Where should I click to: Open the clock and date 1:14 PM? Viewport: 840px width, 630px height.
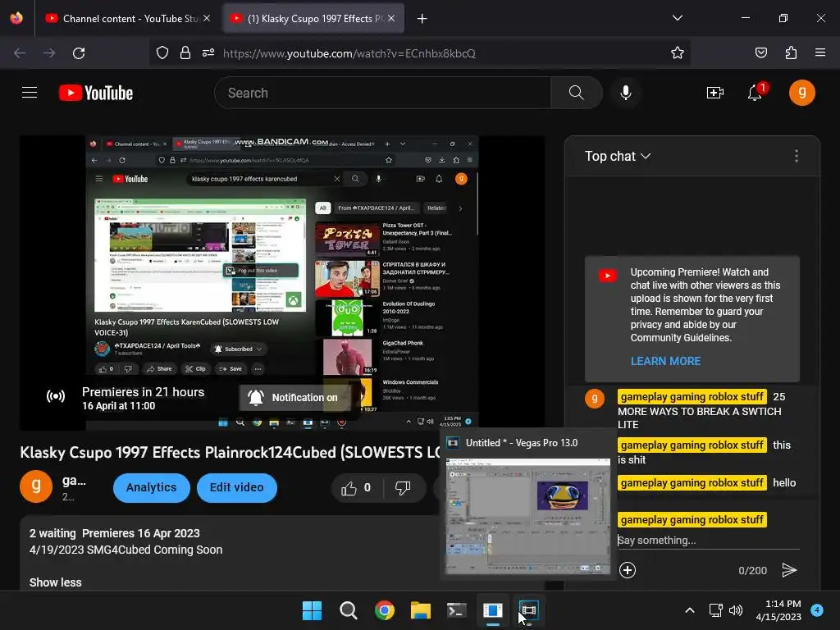pos(778,610)
